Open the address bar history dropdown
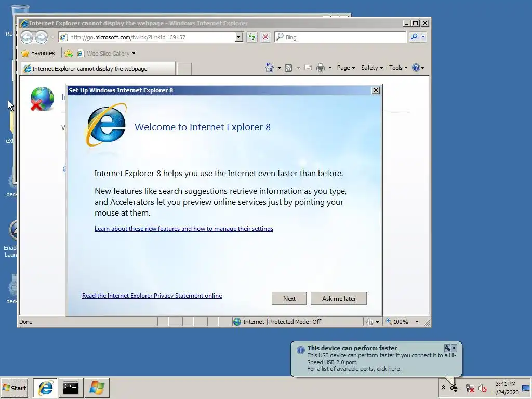Image resolution: width=532 pixels, height=399 pixels. click(239, 37)
